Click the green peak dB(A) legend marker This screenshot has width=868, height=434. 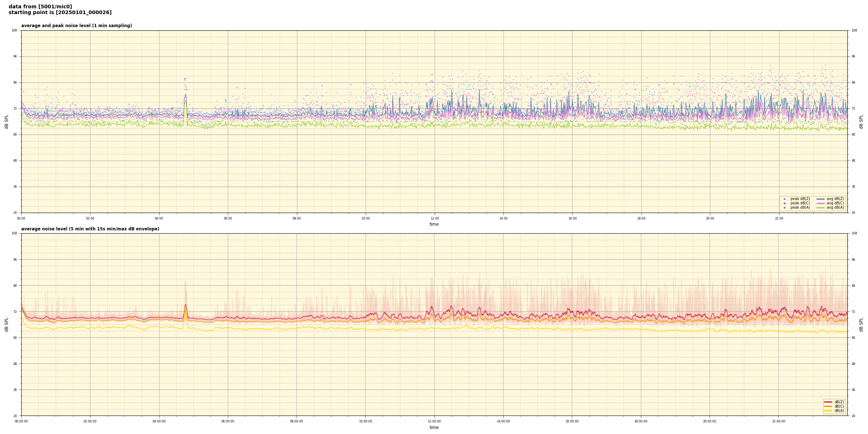(x=784, y=208)
